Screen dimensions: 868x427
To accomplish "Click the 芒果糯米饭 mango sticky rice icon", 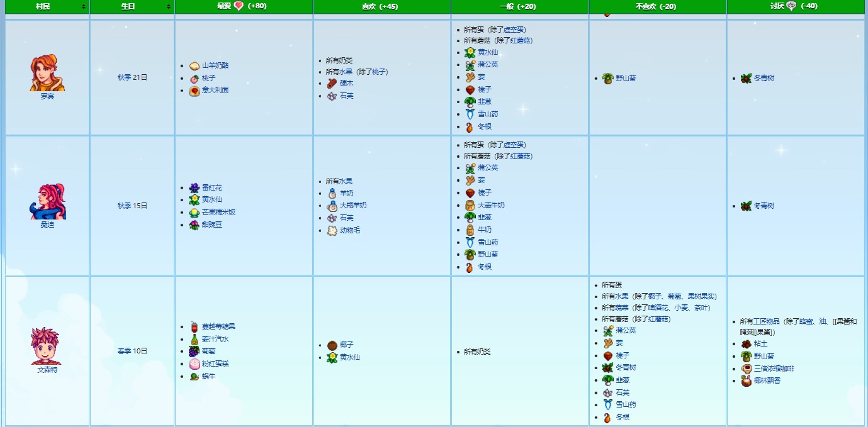I will (194, 212).
